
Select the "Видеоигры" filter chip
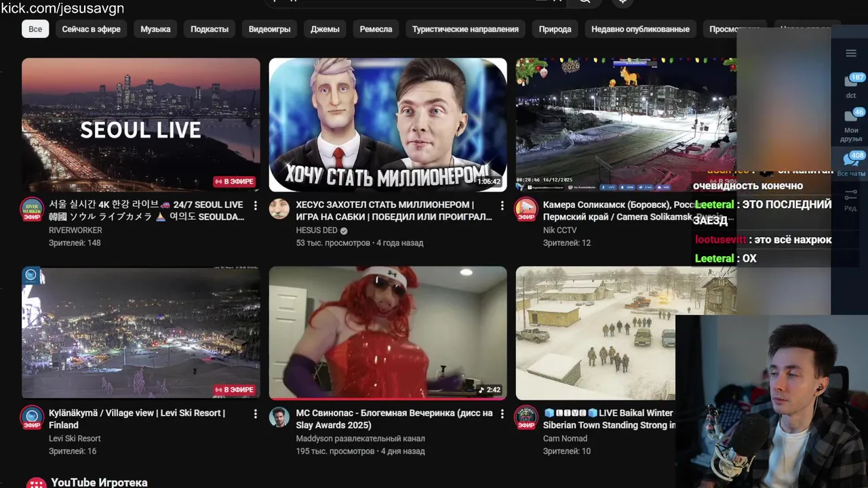(269, 29)
